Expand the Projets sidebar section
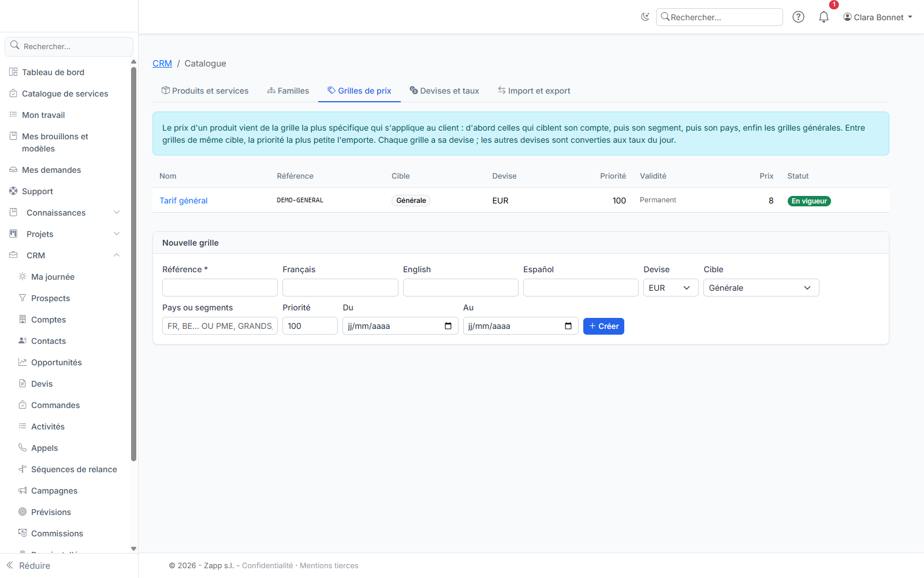 (65, 234)
